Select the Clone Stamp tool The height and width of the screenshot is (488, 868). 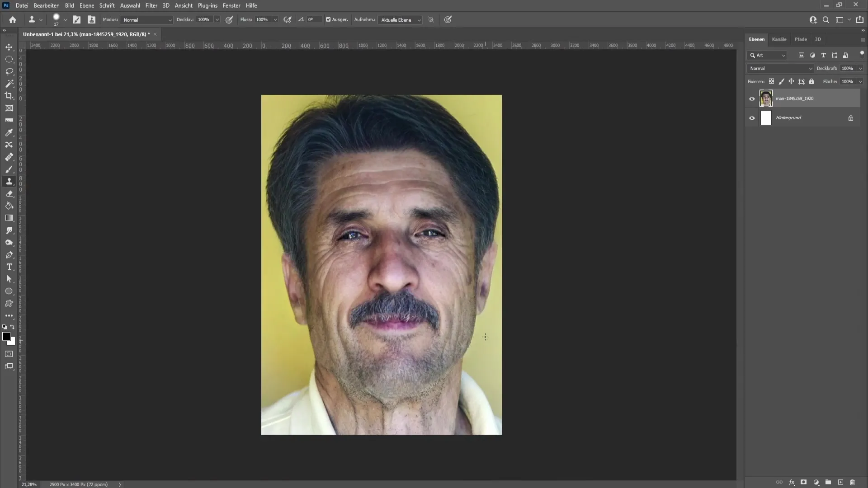pyautogui.click(x=9, y=181)
